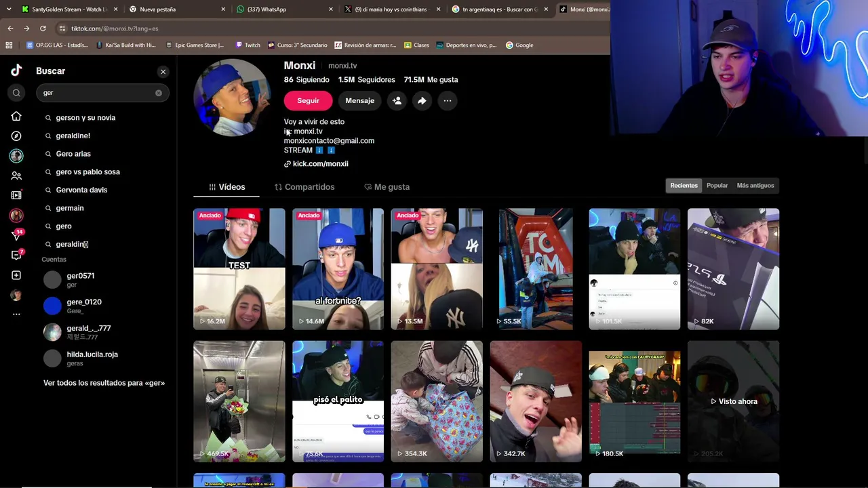Close the Buscar search panel

click(x=163, y=71)
